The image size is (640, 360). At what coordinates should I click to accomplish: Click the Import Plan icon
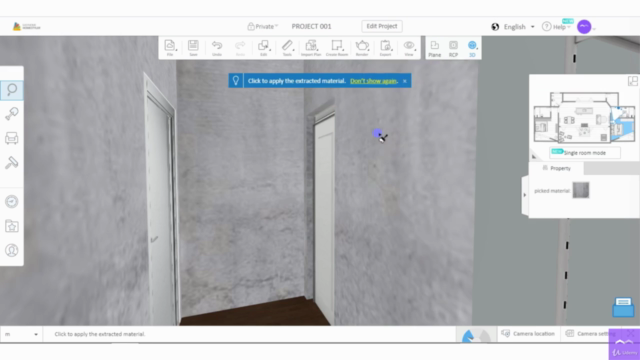pos(311,48)
